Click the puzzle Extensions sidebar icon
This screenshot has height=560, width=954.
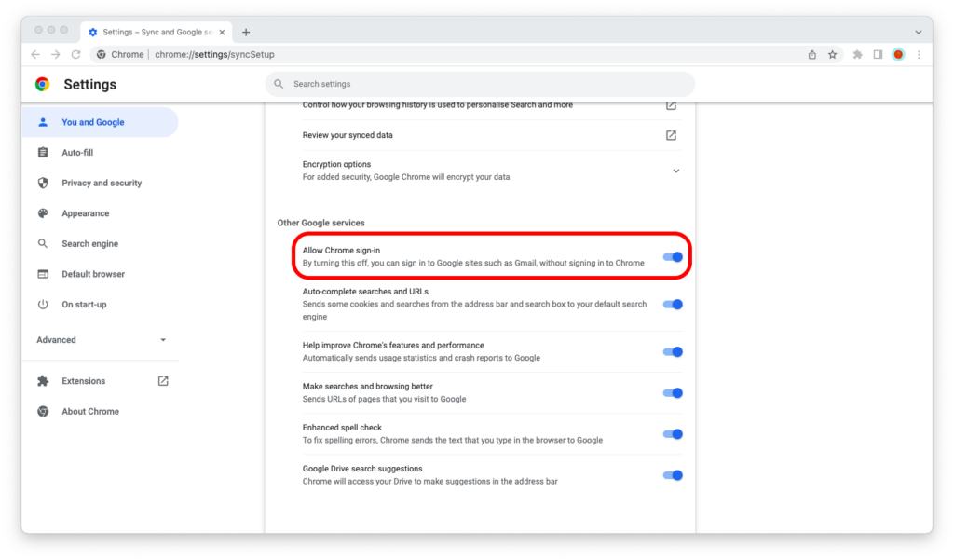(x=43, y=381)
